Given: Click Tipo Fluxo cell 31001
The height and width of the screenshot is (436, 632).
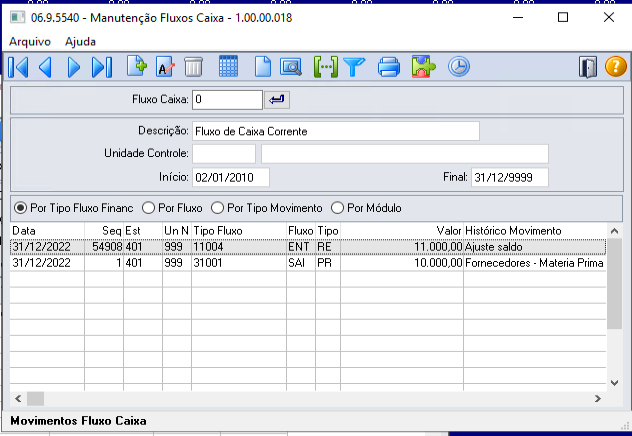Looking at the screenshot, I should click(239, 263).
